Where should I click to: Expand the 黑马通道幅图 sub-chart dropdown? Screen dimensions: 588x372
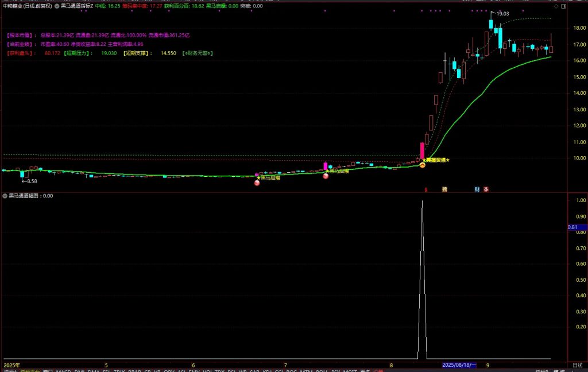pos(5,196)
